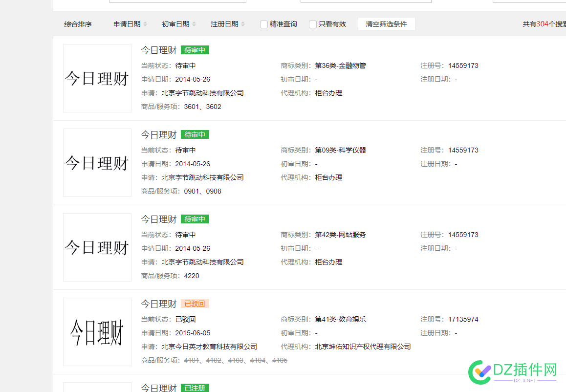
Task: Click struck-through items 4101 to 4105
Action: tap(236, 360)
